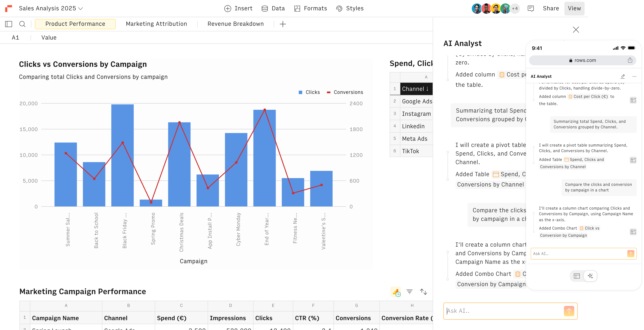Viewport: 644px width, 330px height.
Task: Click the data sync icon above table
Action: 396,292
